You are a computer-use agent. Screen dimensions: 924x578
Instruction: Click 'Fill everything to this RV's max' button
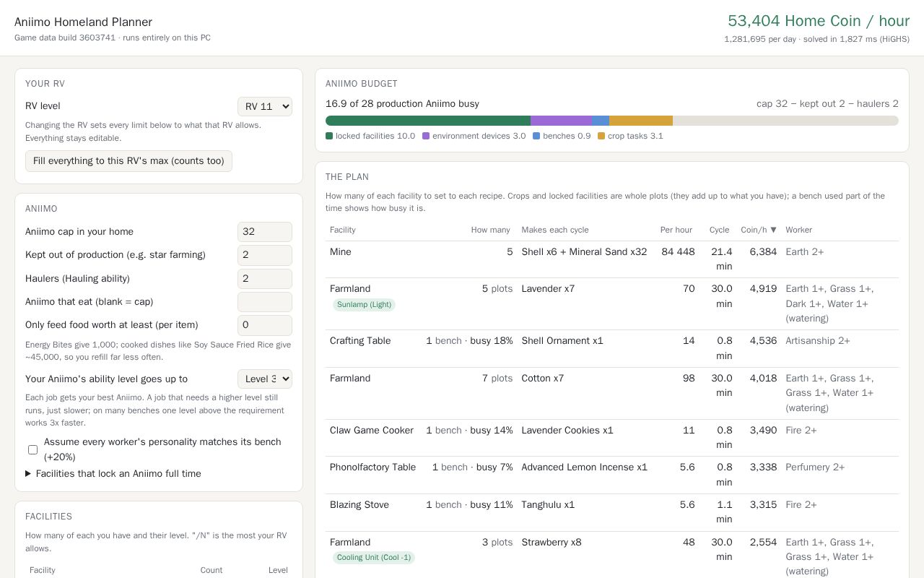[128, 161]
